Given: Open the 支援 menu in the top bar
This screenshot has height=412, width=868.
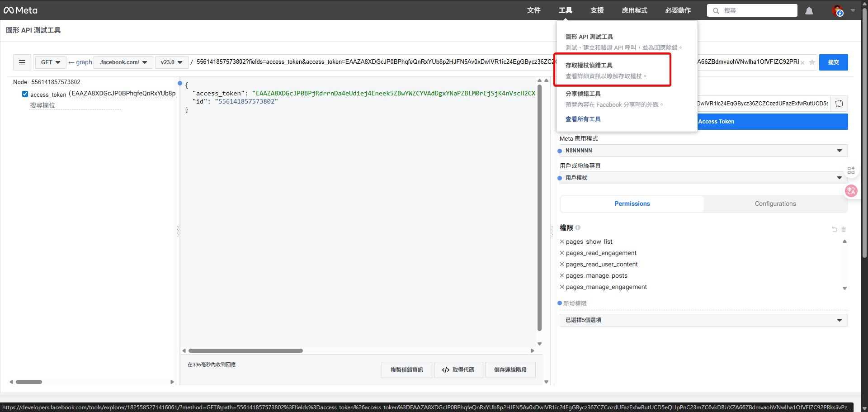Looking at the screenshot, I should tap(596, 10).
